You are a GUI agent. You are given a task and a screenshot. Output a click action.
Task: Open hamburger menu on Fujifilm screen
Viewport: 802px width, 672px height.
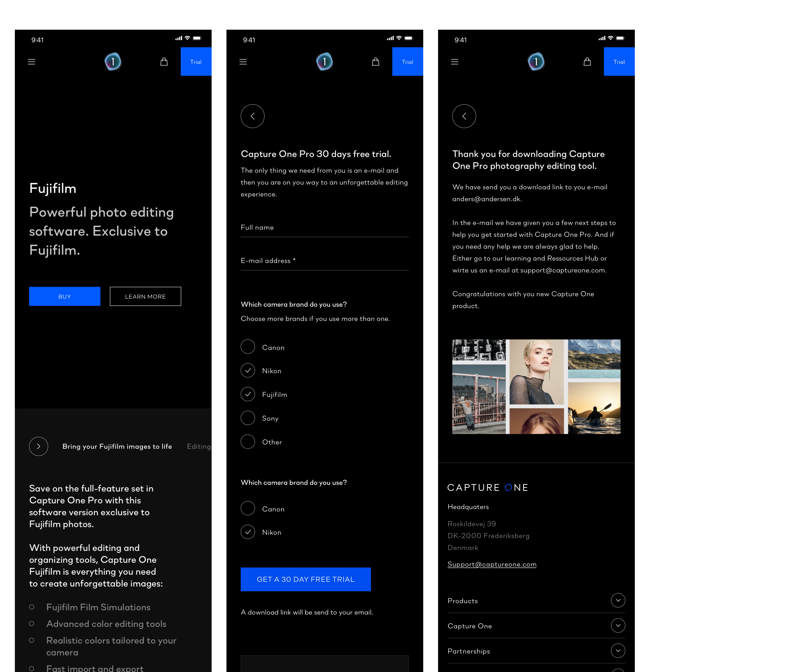(x=32, y=62)
